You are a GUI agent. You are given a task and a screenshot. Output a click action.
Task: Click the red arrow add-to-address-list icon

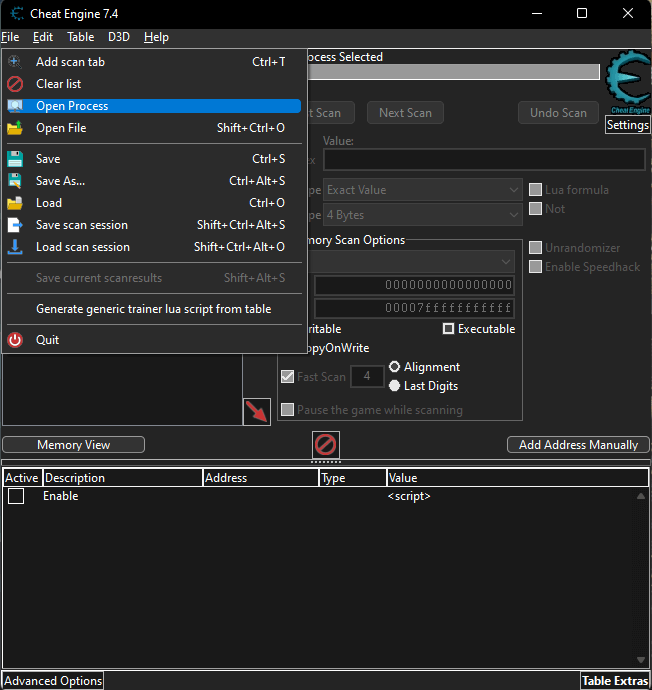257,412
